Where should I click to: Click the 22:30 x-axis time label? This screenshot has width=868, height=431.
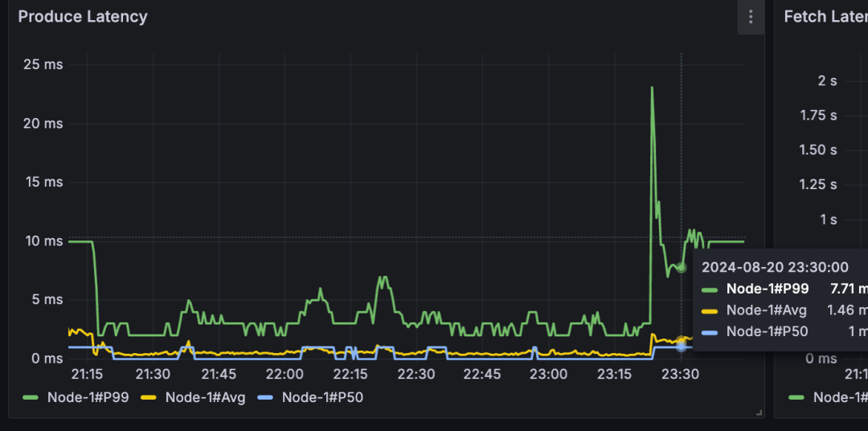point(417,374)
